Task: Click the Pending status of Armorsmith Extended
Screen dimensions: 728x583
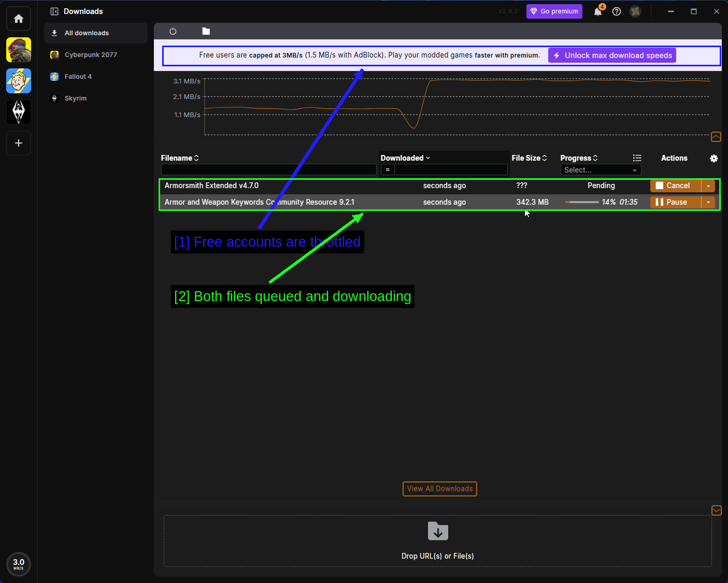Action: coord(601,186)
